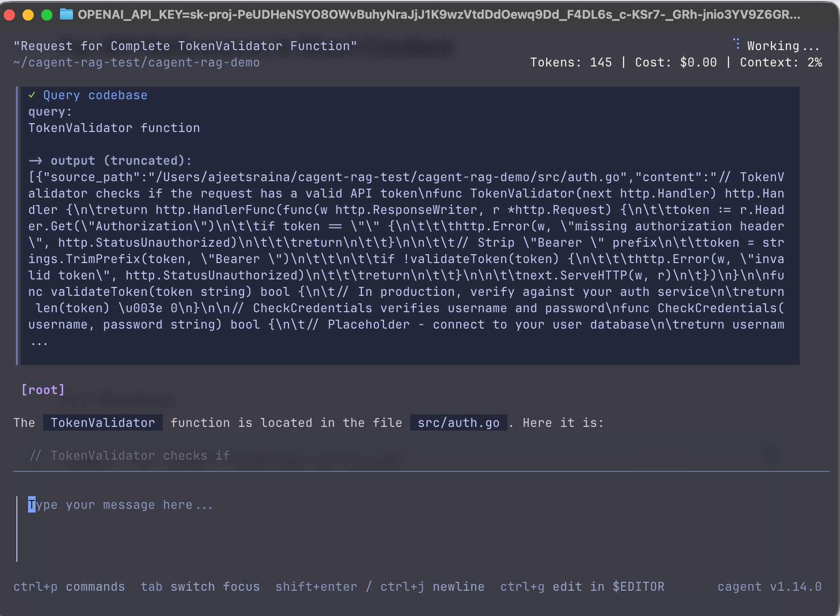The height and width of the screenshot is (616, 840).
Task: Click the ctrl+p commands hint
Action: (x=69, y=587)
